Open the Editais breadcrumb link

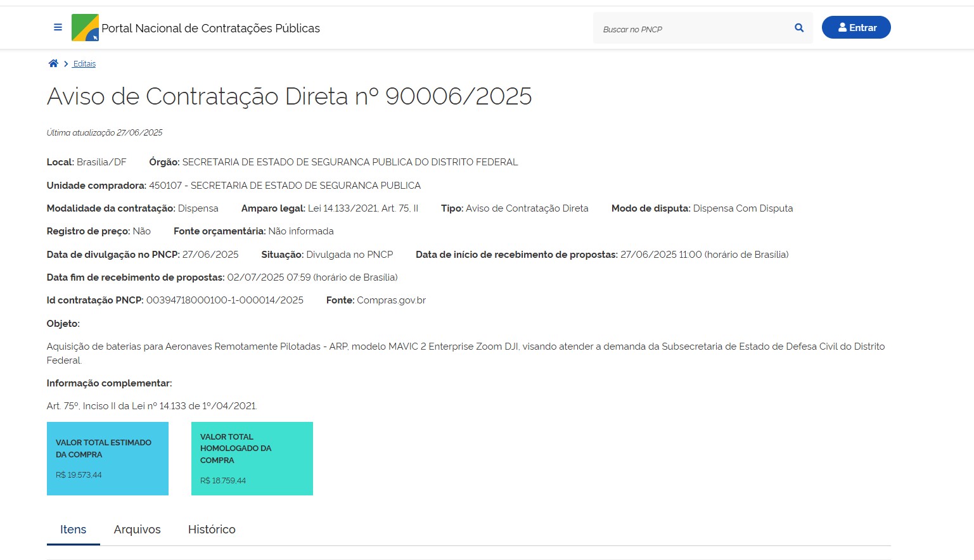pos(84,64)
